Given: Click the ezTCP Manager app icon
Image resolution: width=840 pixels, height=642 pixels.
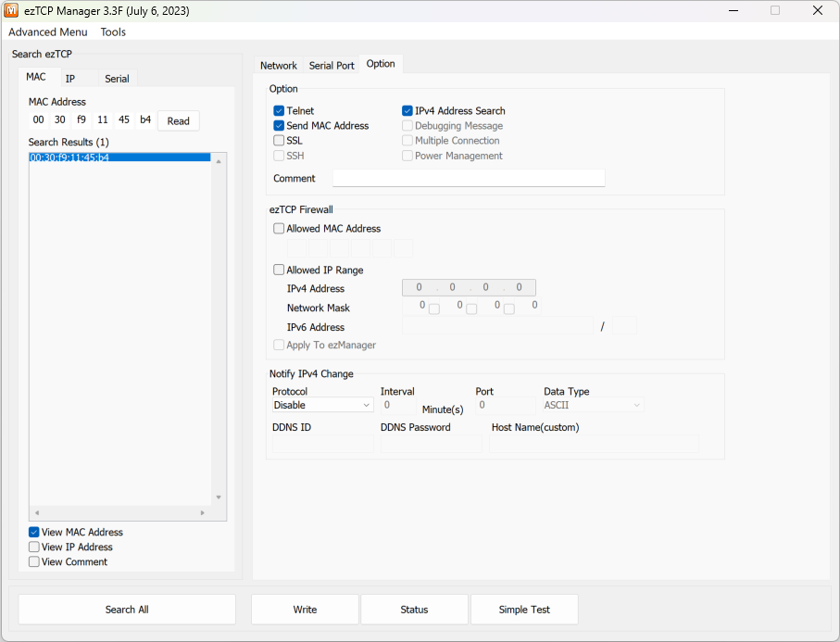Looking at the screenshot, I should pyautogui.click(x=13, y=10).
